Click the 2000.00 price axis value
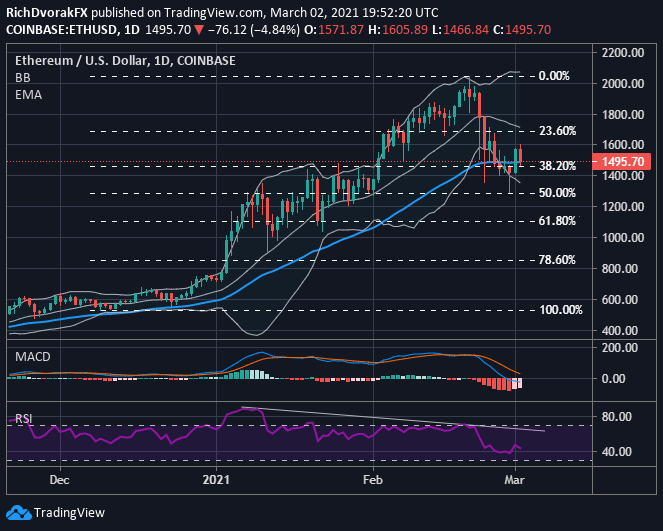 623,84
